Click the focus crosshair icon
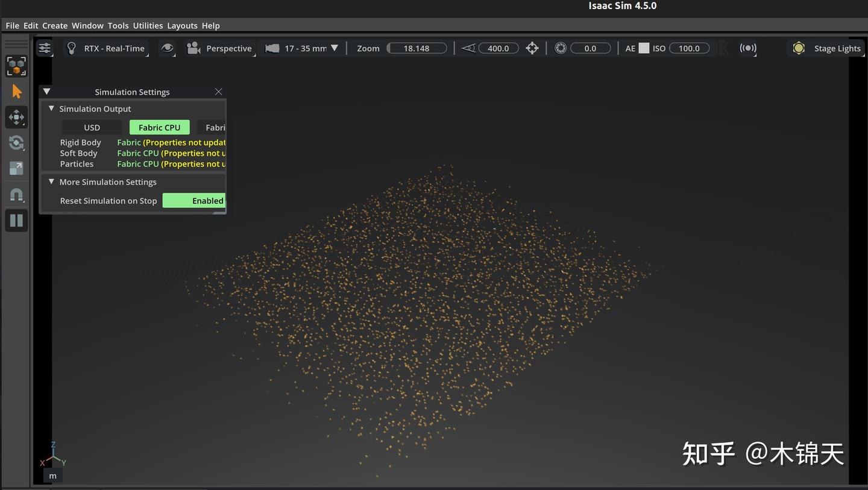Viewport: 868px width, 490px height. click(532, 48)
